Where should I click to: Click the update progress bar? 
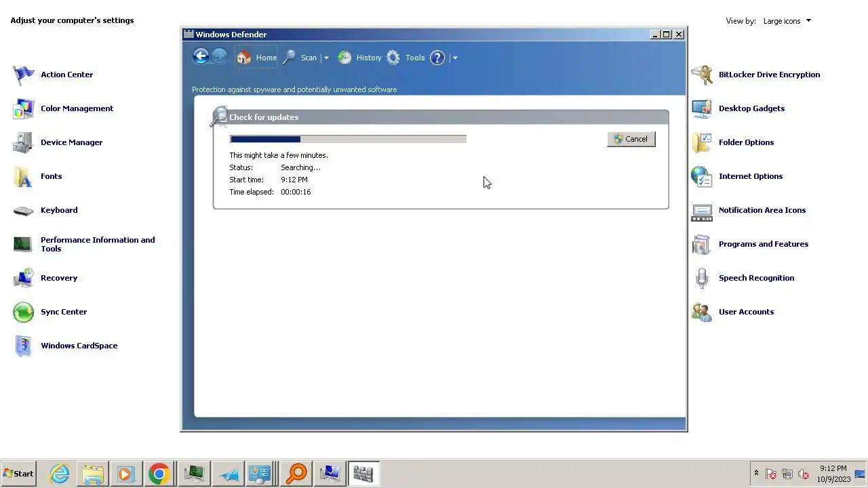tap(348, 139)
